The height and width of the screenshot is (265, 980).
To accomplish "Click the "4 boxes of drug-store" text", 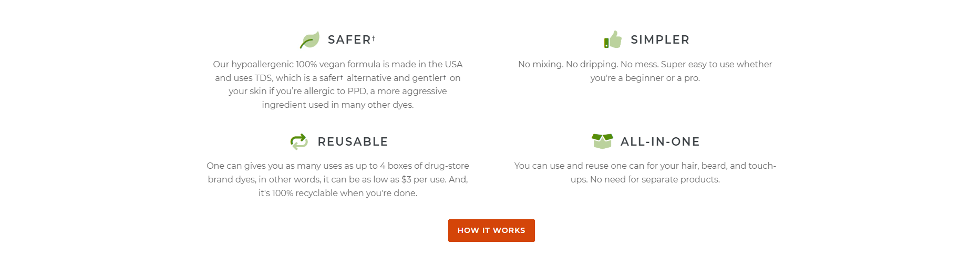I will [x=424, y=166].
